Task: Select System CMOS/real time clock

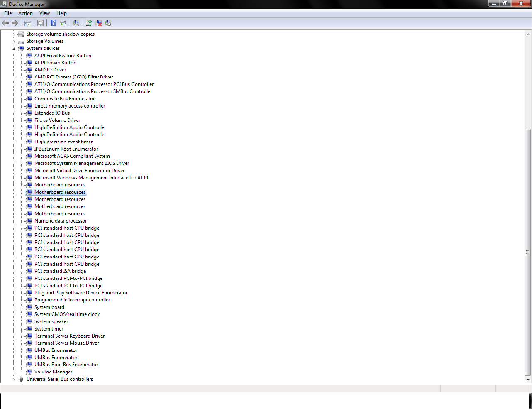Action: (67, 314)
